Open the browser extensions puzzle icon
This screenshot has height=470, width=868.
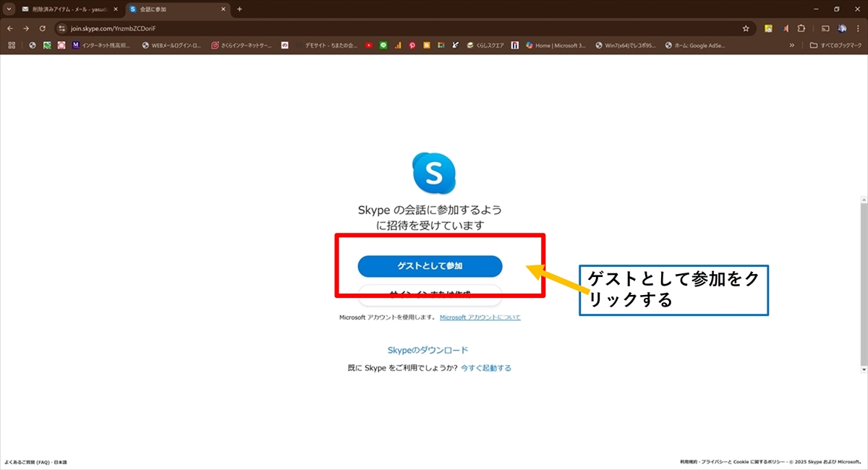point(801,28)
